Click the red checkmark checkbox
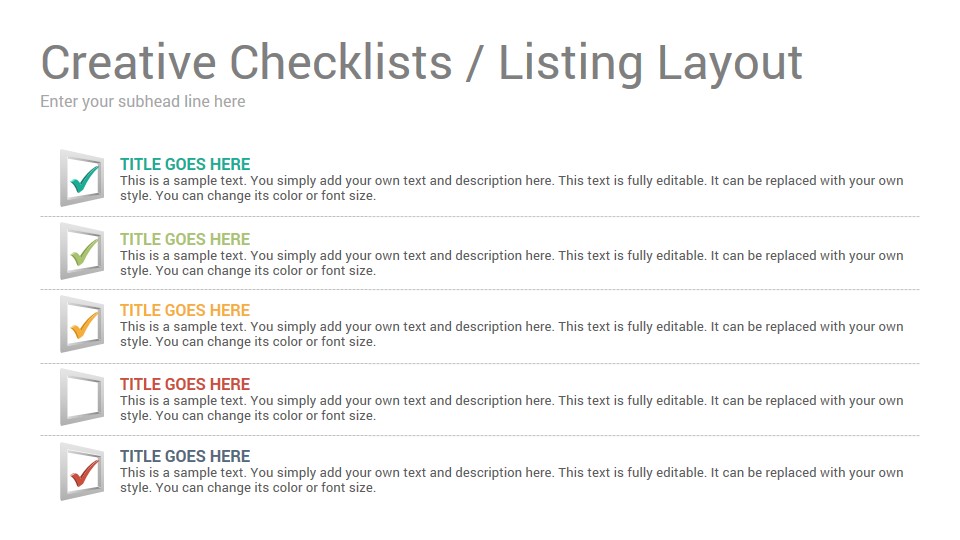960x540 pixels. 82,472
